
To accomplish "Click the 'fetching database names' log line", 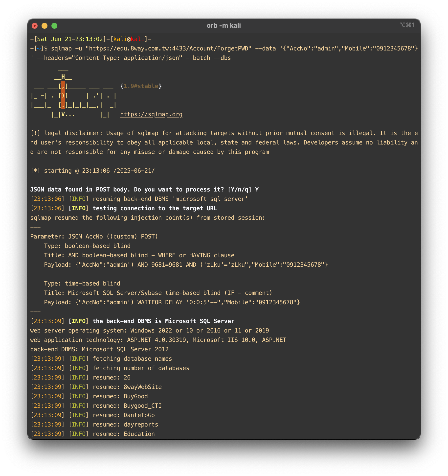I will pyautogui.click(x=101, y=359).
